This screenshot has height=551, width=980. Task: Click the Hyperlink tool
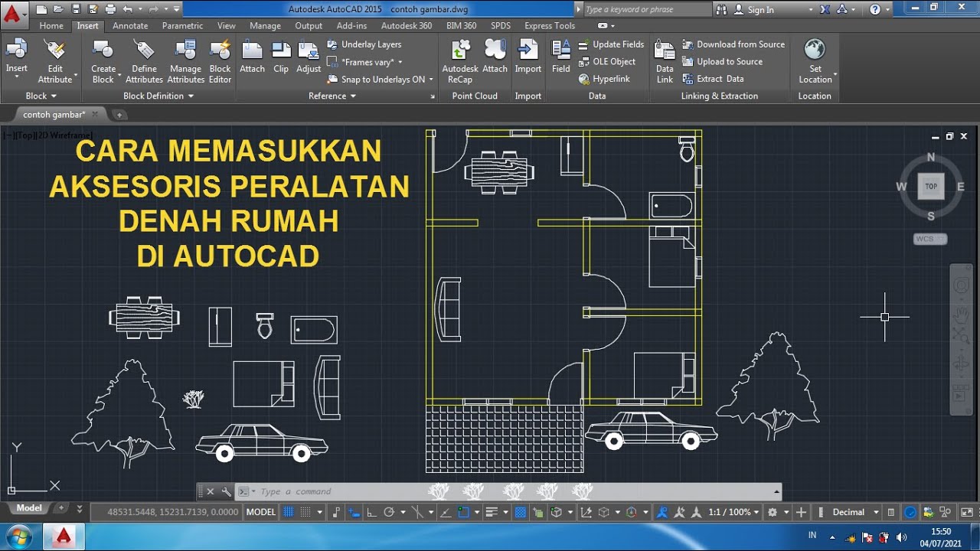pyautogui.click(x=603, y=79)
